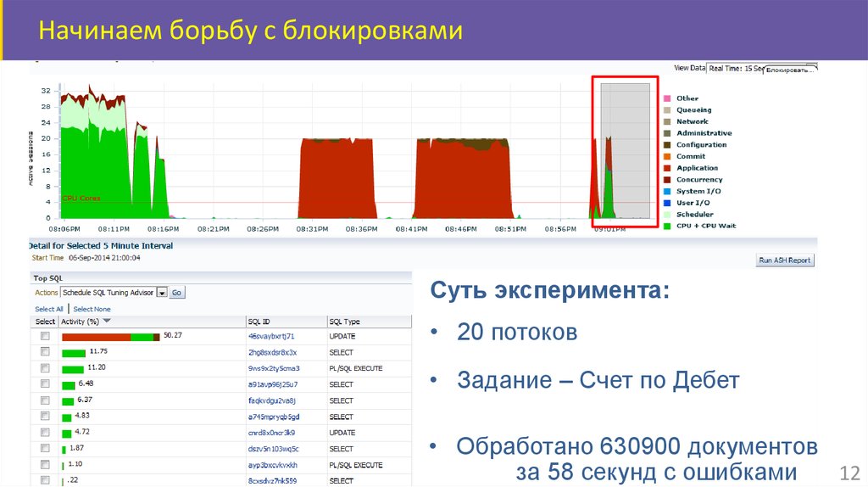Click the Detail for Selected 5 Minute Interval heading
The width and height of the screenshot is (868, 487).
pos(101,245)
